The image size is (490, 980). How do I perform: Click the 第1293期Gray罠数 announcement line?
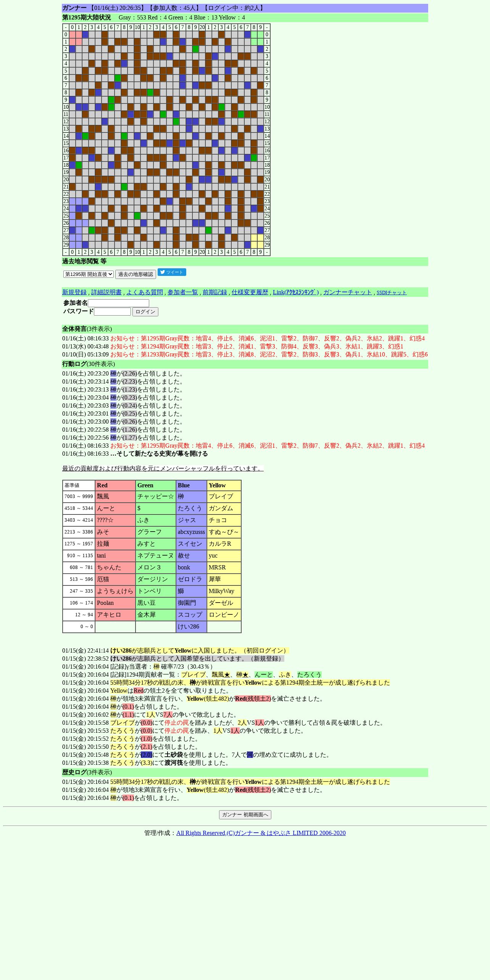coord(245,355)
